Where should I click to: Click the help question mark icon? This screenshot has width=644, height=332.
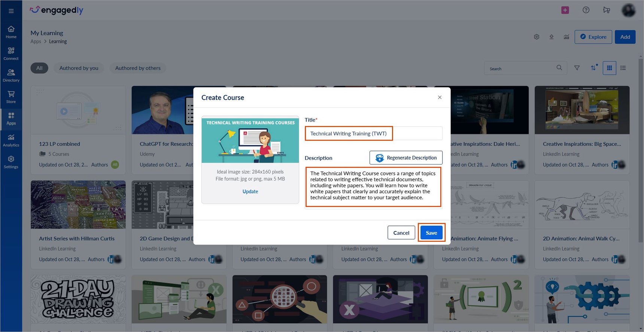tap(586, 10)
